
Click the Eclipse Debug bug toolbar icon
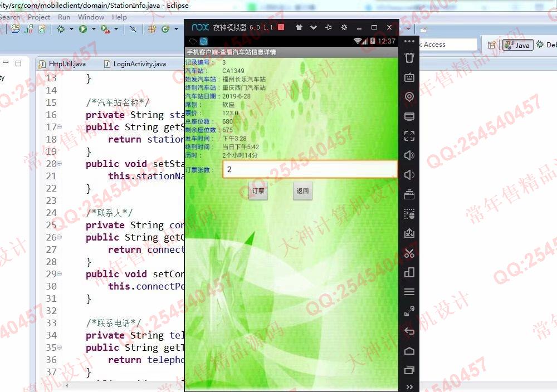(x=61, y=29)
